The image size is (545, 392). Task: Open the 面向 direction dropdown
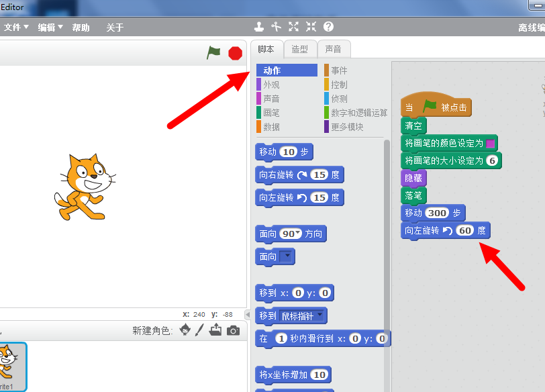285,256
